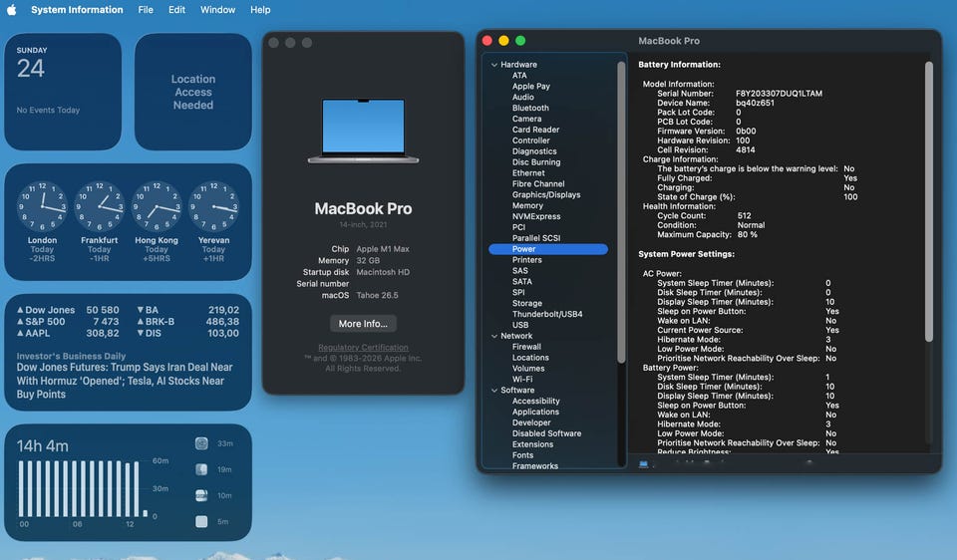Select Graphics/Displays in the sidebar
957x560 pixels.
(x=548, y=195)
